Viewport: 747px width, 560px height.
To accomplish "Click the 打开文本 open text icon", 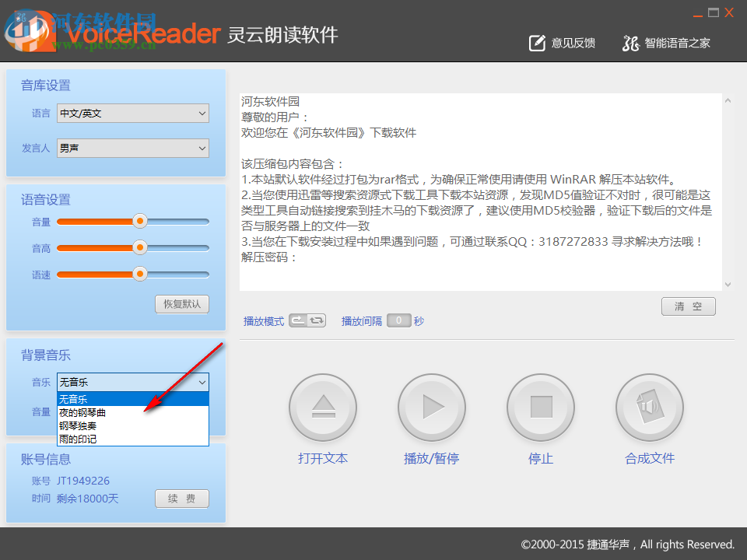I will 322,407.
